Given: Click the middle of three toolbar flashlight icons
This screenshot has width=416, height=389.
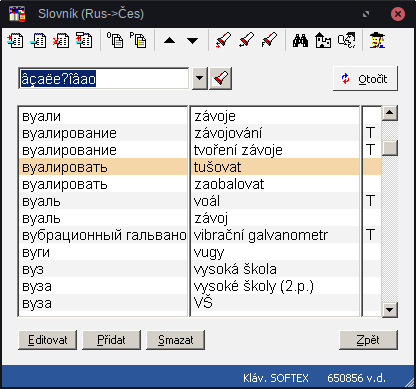Looking at the screenshot, I should point(246,40).
